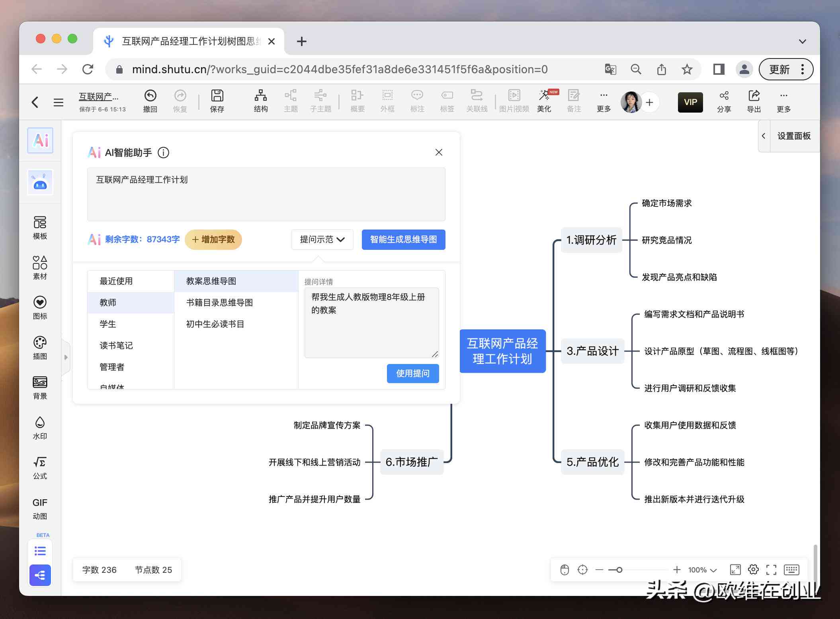Click 使用提问 button in AI panel
This screenshot has width=840, height=619.
(413, 374)
